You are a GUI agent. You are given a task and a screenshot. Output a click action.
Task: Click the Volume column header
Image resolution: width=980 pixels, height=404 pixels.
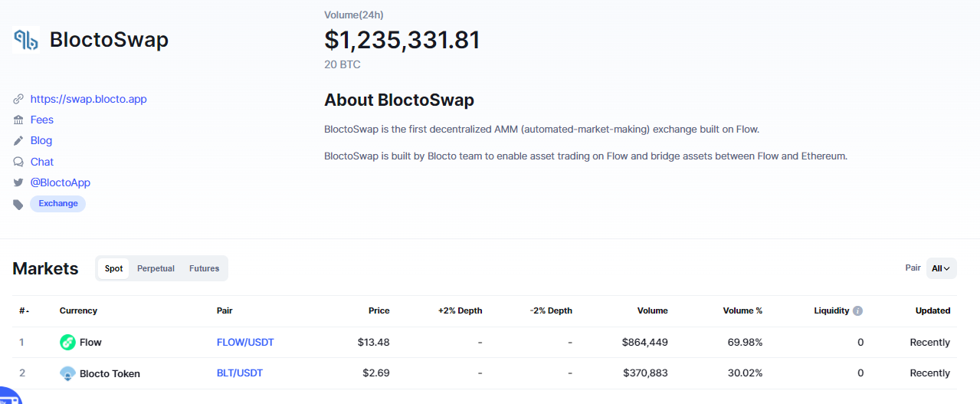point(652,310)
